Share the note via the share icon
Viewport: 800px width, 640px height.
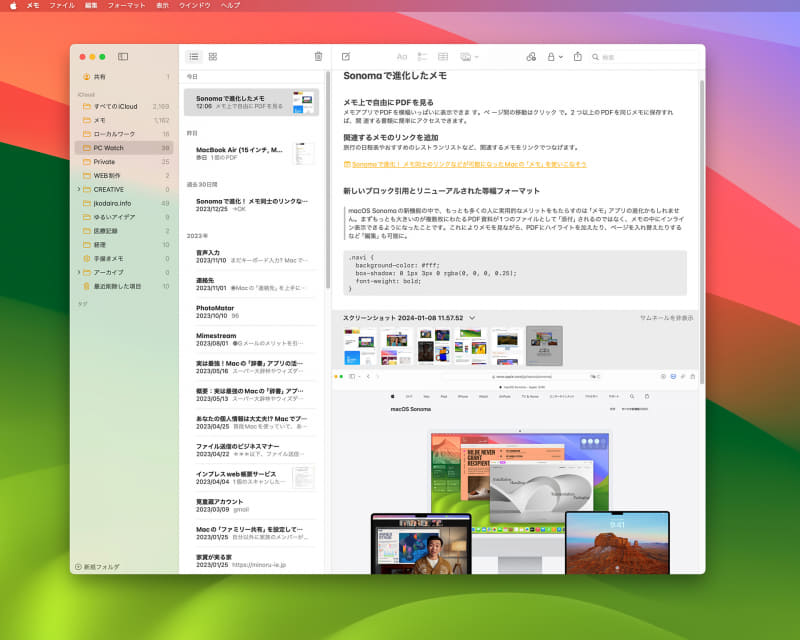[577, 56]
